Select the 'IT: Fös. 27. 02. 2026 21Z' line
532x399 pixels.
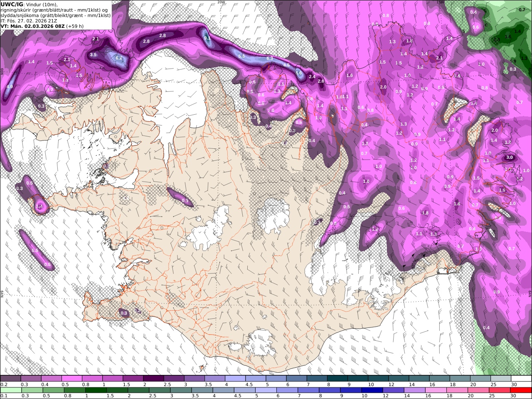(29, 20)
